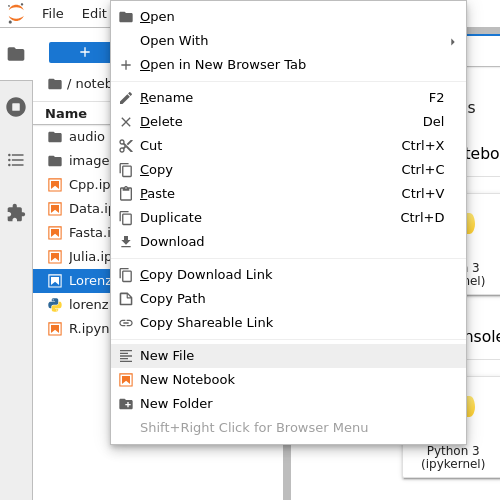Screen dimensions: 500x500
Task: Click the text lines icon beside New File
Action: tap(126, 356)
